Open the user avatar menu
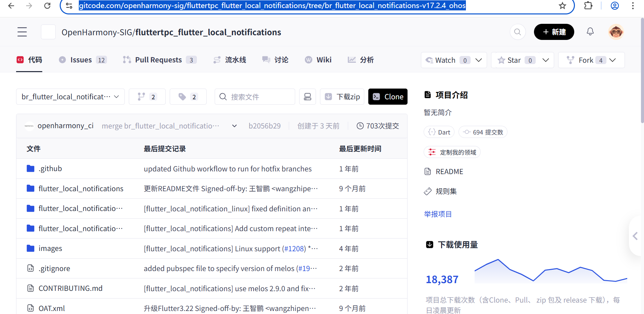Image resolution: width=644 pixels, height=314 pixels. coord(616,32)
